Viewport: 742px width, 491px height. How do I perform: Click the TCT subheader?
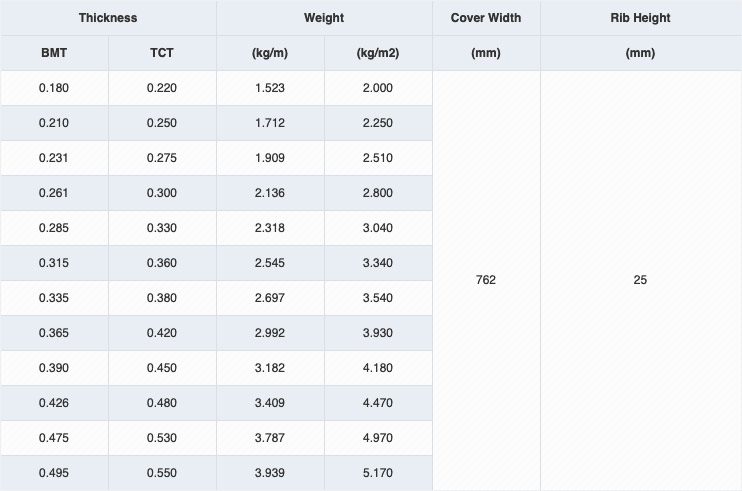click(x=162, y=53)
